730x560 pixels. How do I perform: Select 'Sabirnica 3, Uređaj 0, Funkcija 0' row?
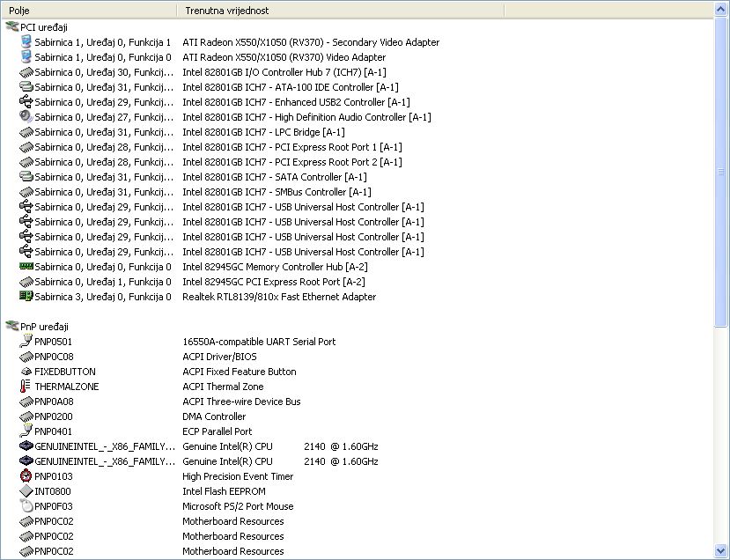pos(102,297)
